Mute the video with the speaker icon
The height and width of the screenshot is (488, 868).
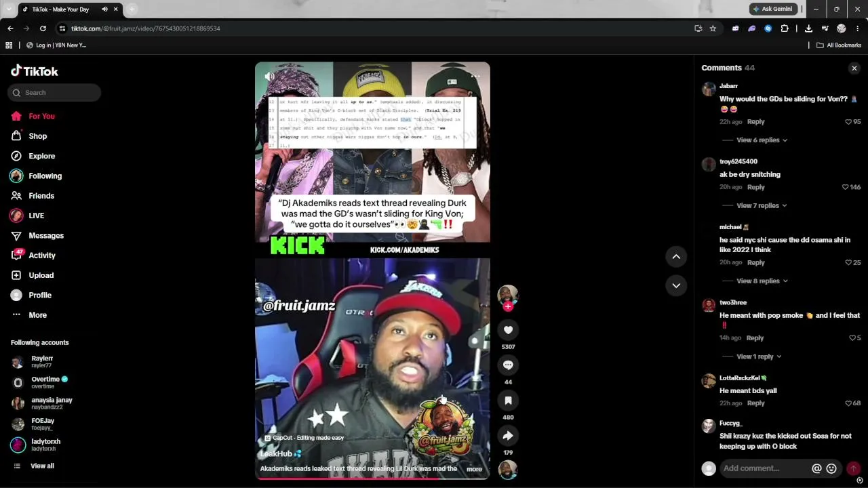pos(269,77)
